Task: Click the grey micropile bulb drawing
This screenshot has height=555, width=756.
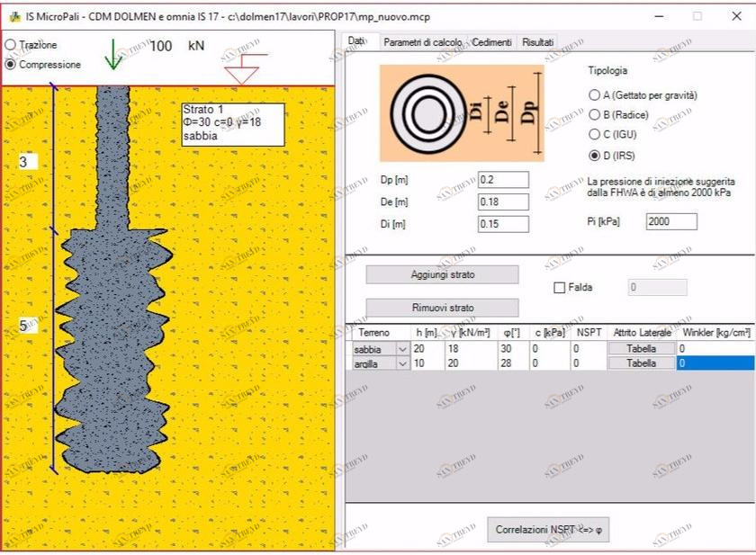Action: point(113,351)
